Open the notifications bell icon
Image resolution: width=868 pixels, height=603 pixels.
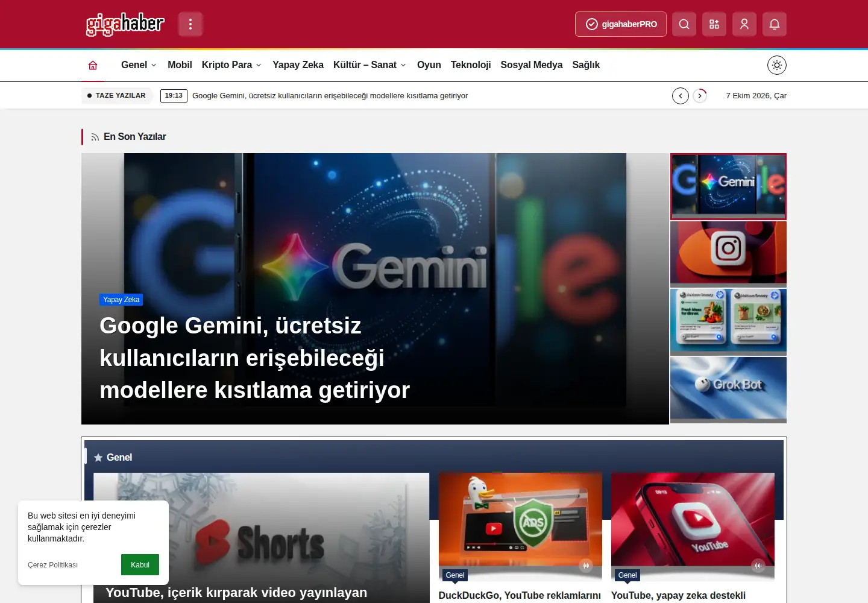coord(775,24)
